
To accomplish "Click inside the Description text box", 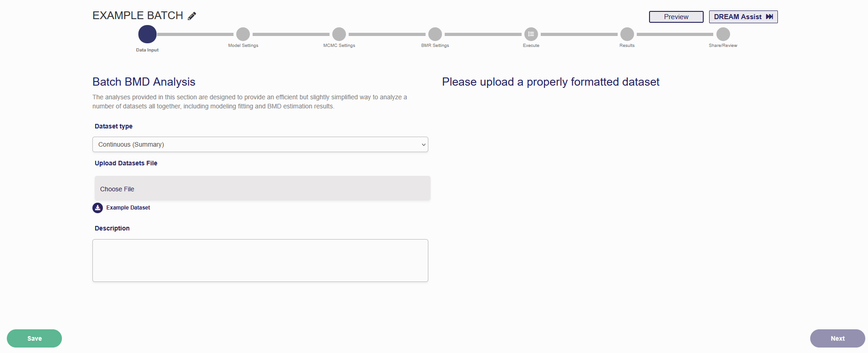I will tap(260, 261).
